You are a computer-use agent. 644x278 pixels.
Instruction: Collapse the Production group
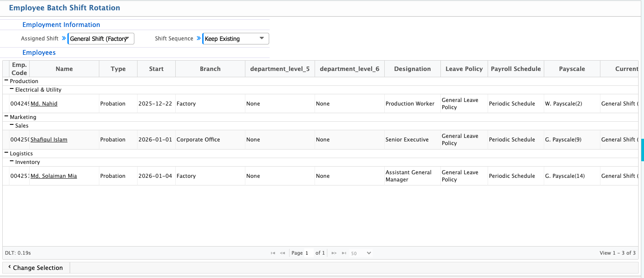[6, 81]
